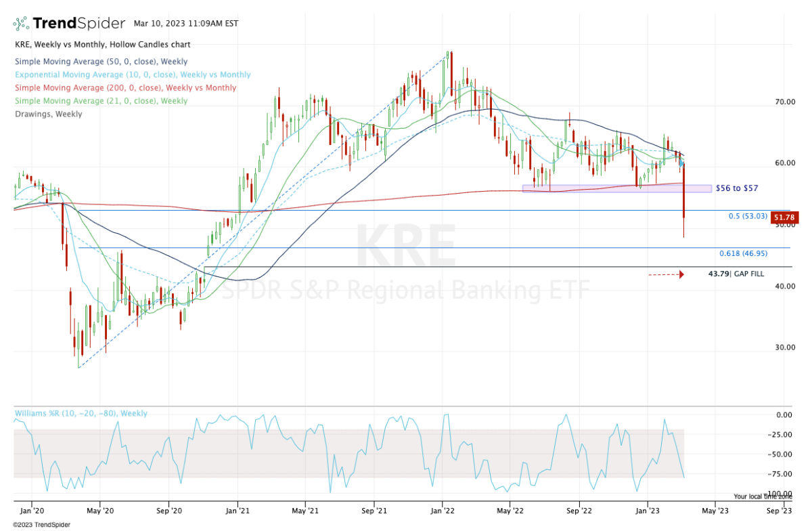Click the red 51.78 current price tag
812x531 pixels.
click(786, 217)
